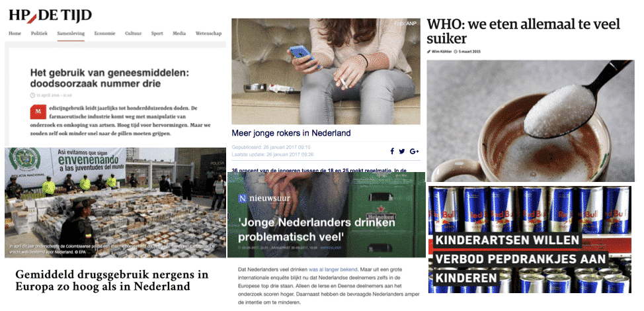Click the red M drop cap icon
644x311 pixels.
[38, 112]
